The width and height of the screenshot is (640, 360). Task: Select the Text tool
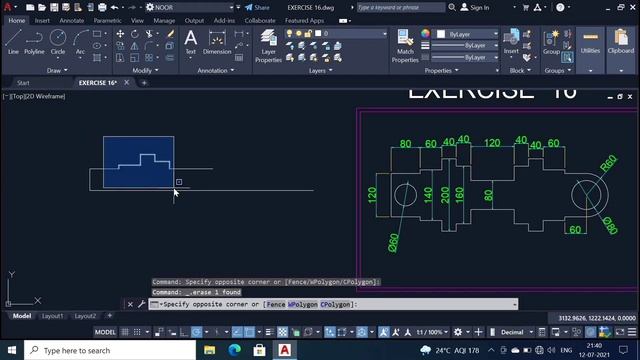(191, 42)
